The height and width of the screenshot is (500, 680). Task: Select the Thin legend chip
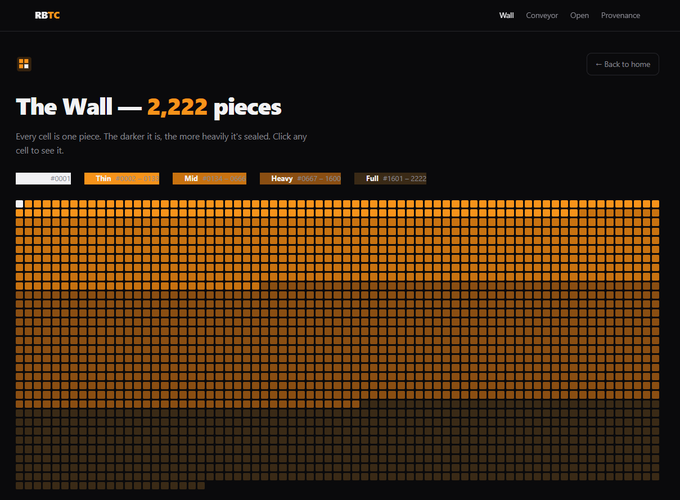(121, 179)
